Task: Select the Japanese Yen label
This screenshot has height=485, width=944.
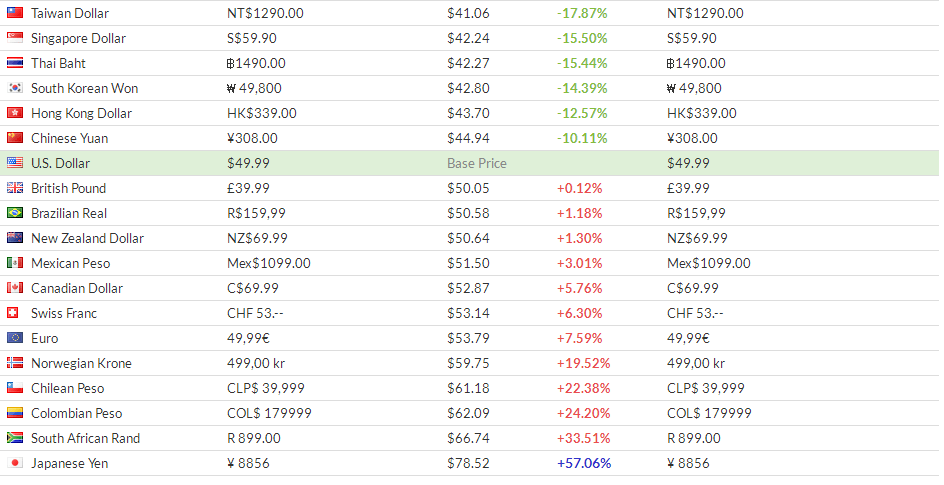Action: point(69,463)
